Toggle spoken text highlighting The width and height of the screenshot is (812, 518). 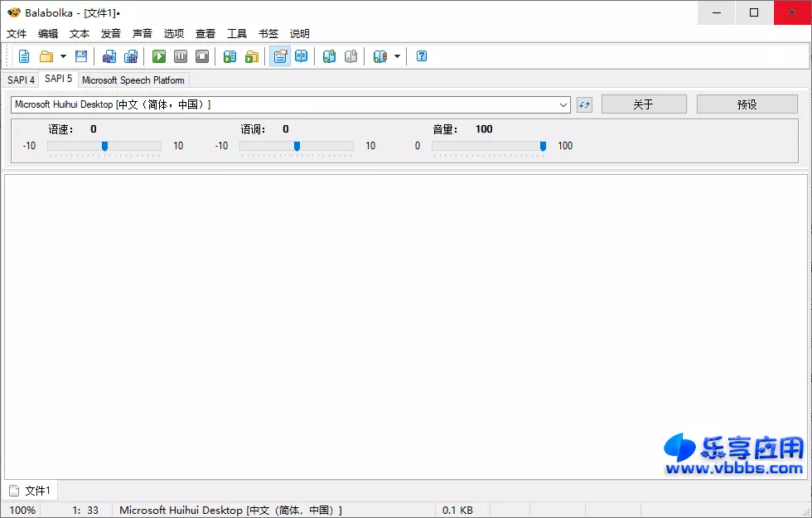pos(280,56)
